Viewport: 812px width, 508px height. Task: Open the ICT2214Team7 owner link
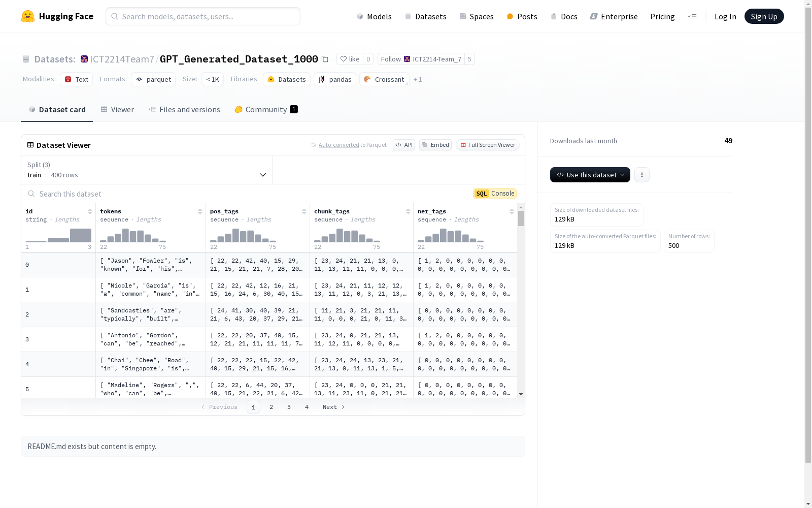click(x=122, y=59)
